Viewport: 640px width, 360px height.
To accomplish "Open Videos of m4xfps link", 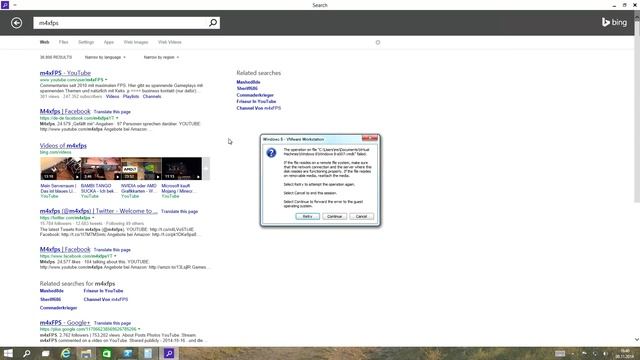I will pos(63,146).
